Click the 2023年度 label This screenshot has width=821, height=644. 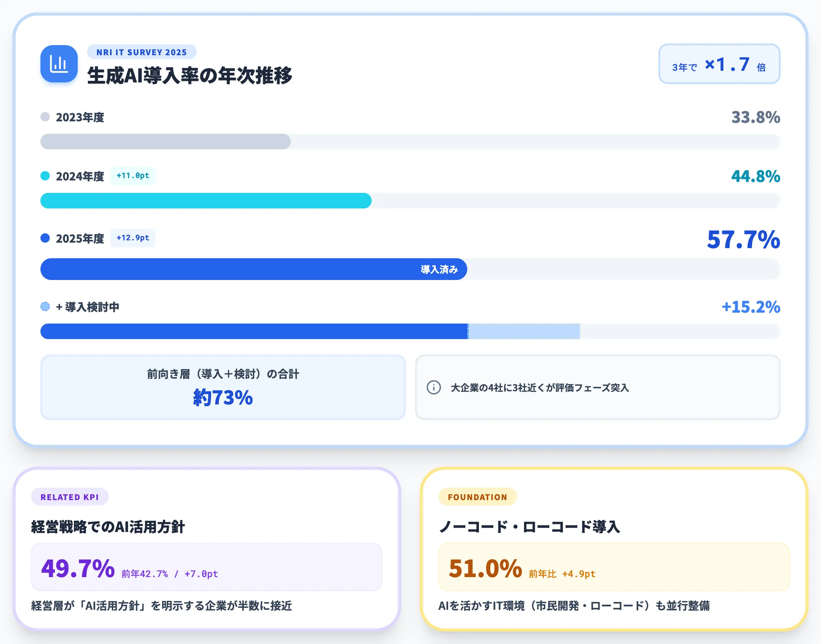tap(80, 117)
